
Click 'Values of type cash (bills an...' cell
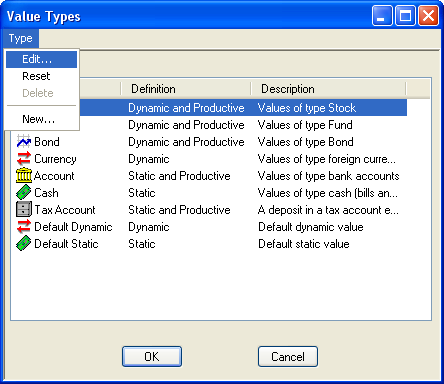tap(328, 193)
